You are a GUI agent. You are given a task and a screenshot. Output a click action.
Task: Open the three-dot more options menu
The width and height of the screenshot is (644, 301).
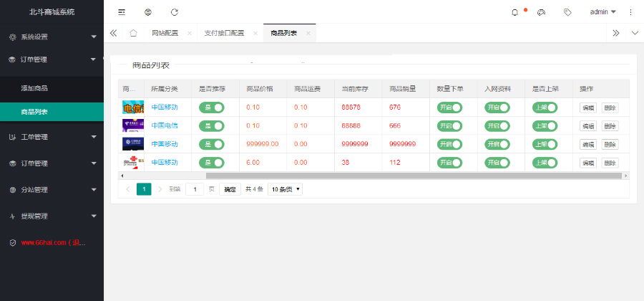(630, 12)
